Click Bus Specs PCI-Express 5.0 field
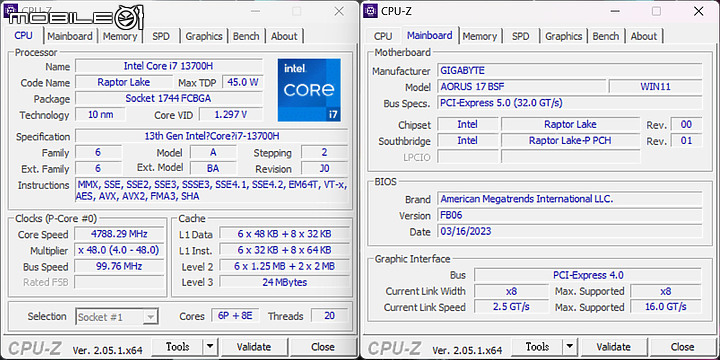 (x=569, y=103)
